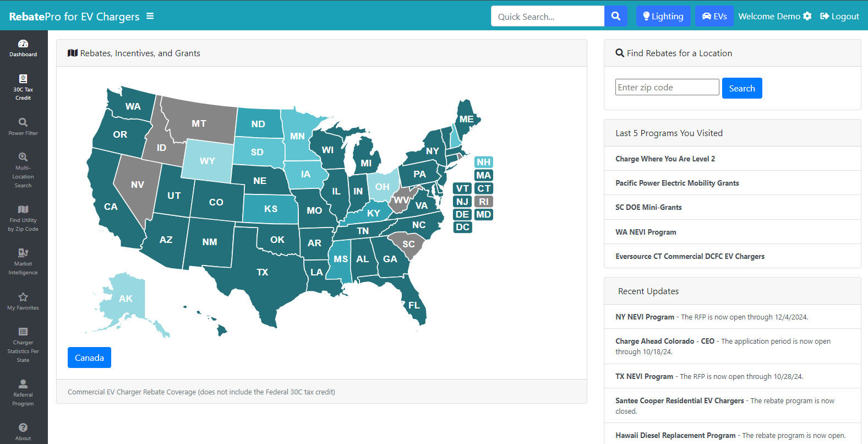Log out of RebatePro
The width and height of the screenshot is (868, 444).
pyautogui.click(x=839, y=16)
